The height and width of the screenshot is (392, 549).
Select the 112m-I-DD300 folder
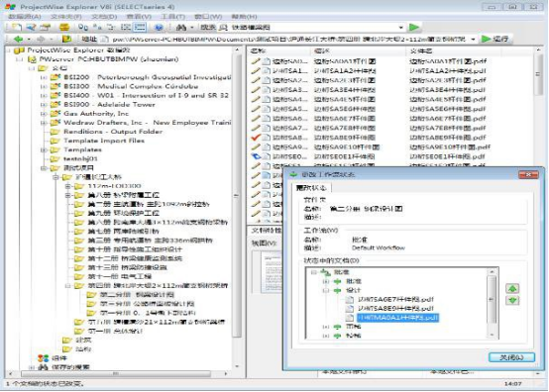[115, 186]
